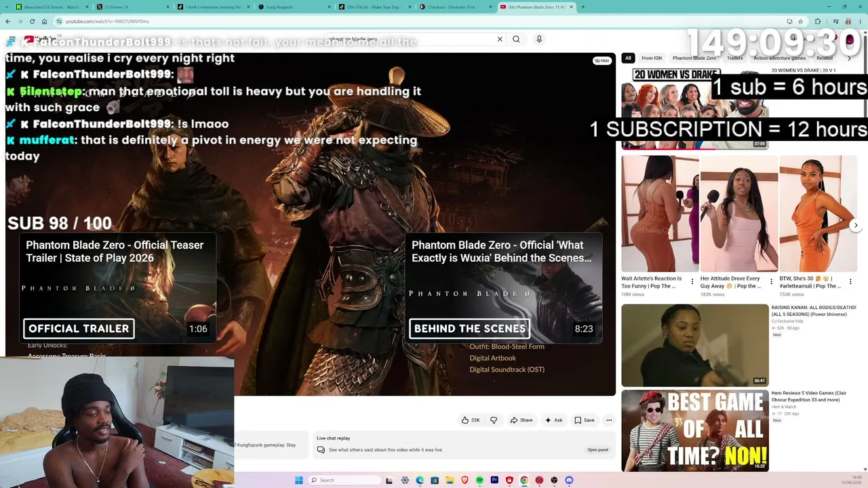Choose Action-adventure games filter chip
The width and height of the screenshot is (868, 488).
[x=780, y=58]
